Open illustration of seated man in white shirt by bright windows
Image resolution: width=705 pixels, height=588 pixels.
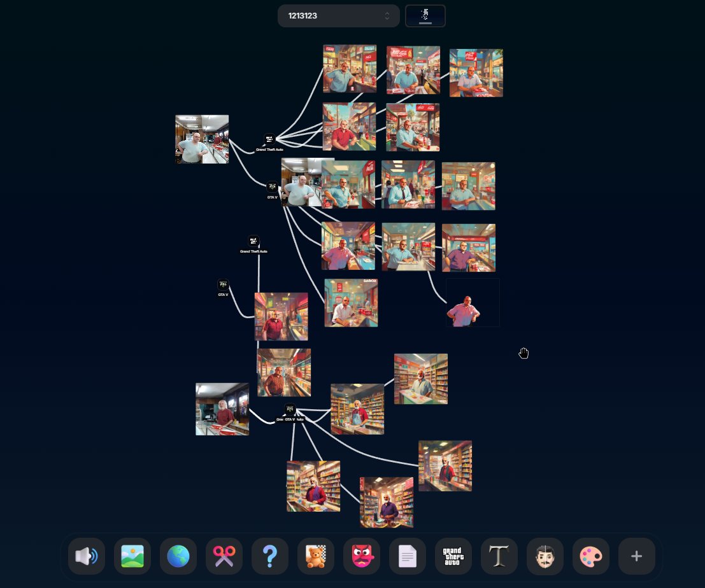[x=476, y=73]
